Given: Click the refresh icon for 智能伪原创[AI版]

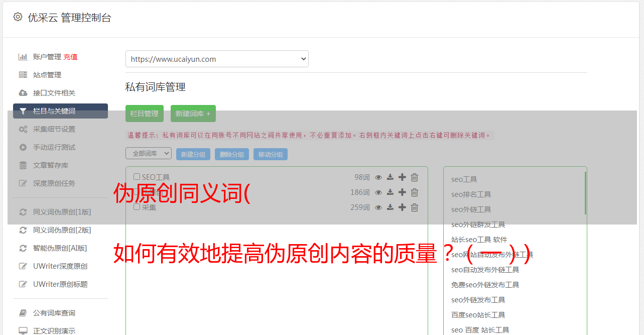Looking at the screenshot, I should click(x=23, y=248).
